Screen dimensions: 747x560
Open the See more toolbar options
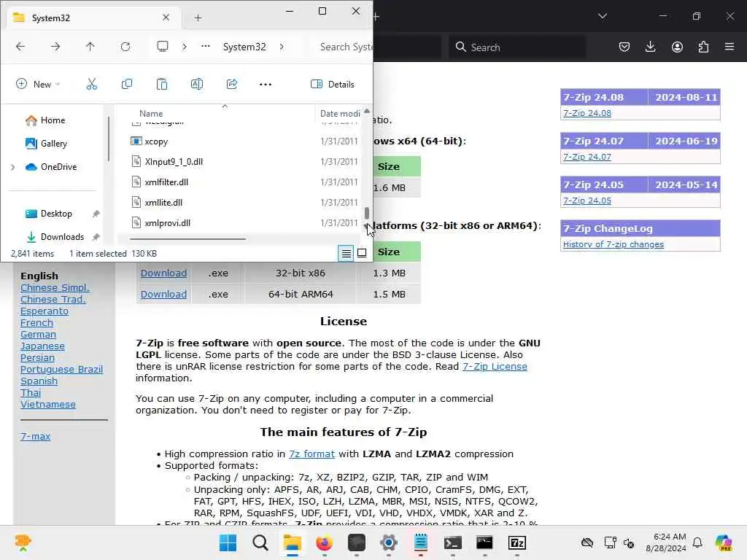click(x=266, y=85)
